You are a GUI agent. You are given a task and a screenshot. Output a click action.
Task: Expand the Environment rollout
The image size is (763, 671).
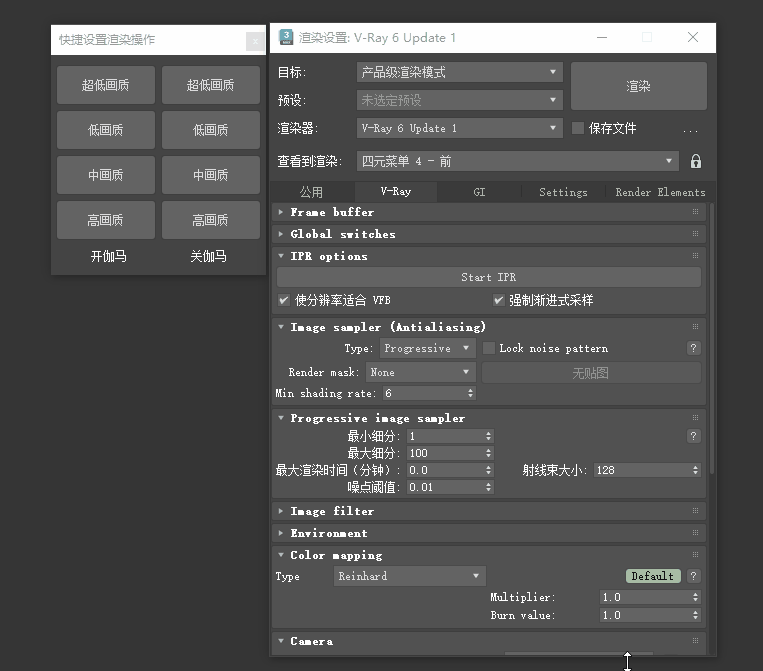(281, 533)
